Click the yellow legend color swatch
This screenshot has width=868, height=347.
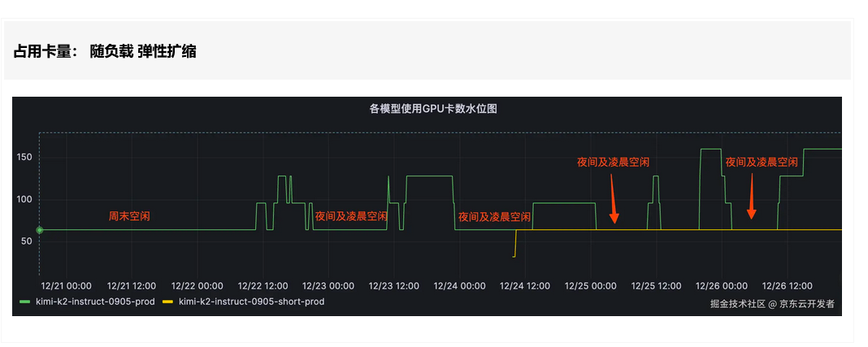[168, 302]
